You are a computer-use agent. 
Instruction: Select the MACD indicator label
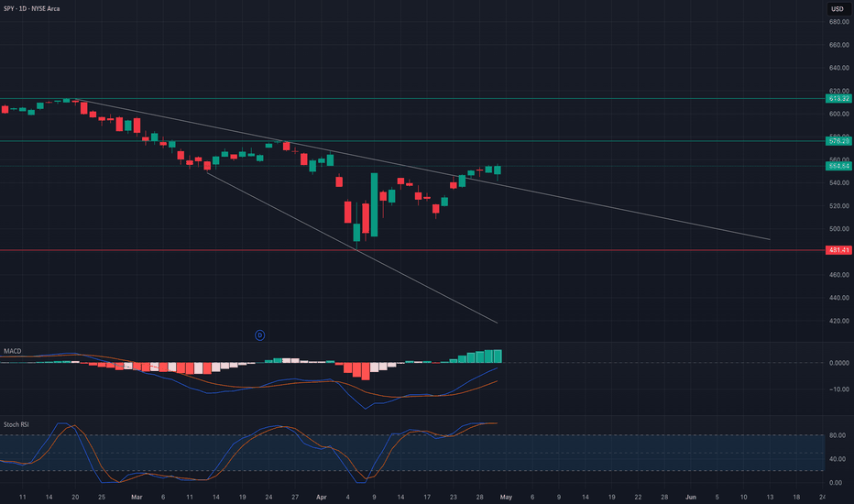13,351
